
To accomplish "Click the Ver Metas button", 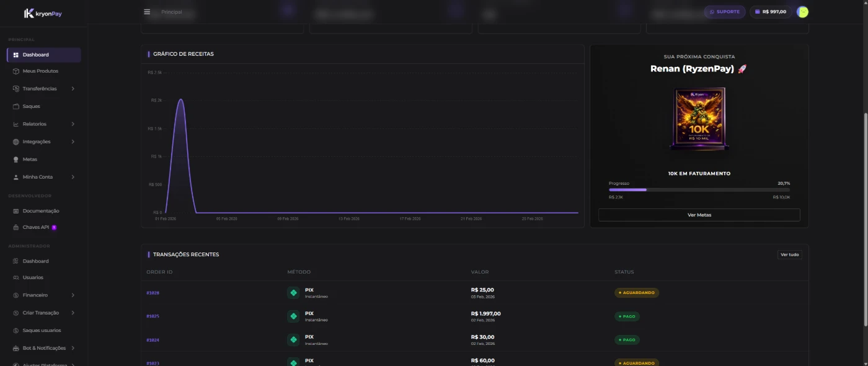I will click(699, 215).
